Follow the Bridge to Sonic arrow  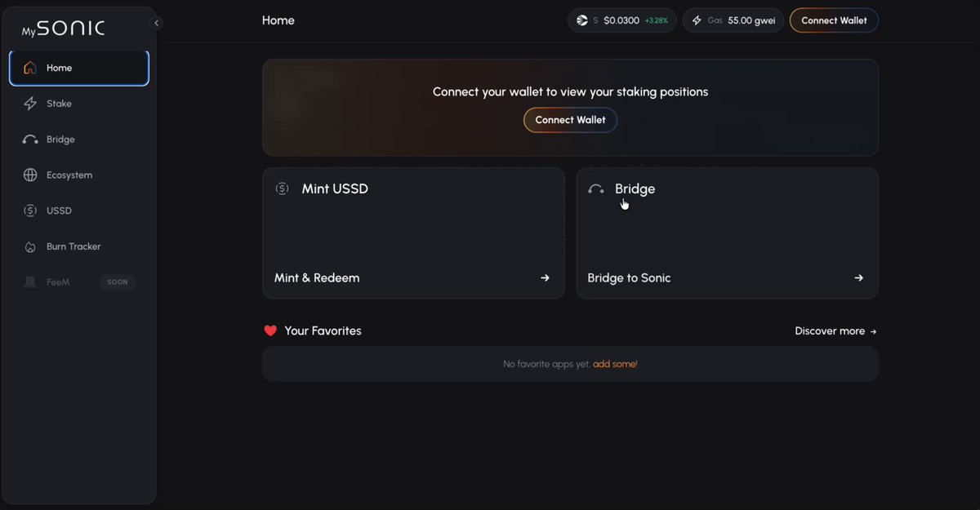(858, 278)
